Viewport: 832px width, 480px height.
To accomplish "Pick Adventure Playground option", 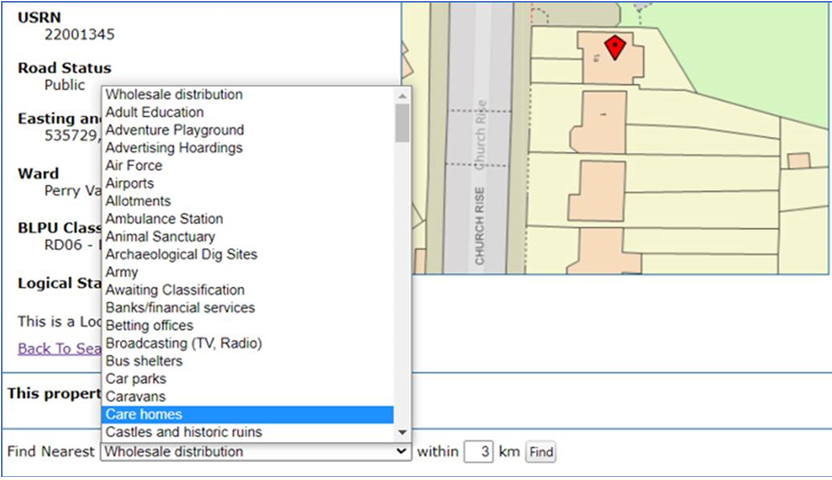I will point(247,130).
